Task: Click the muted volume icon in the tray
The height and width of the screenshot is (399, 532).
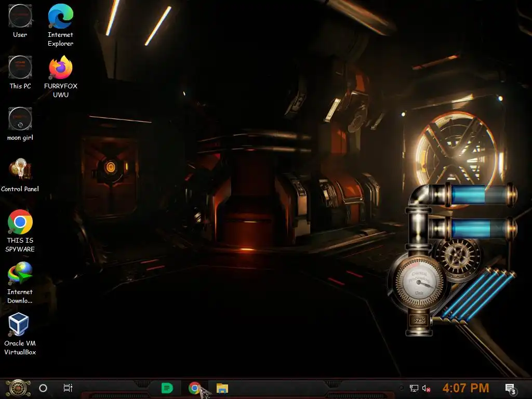Action: [426, 388]
